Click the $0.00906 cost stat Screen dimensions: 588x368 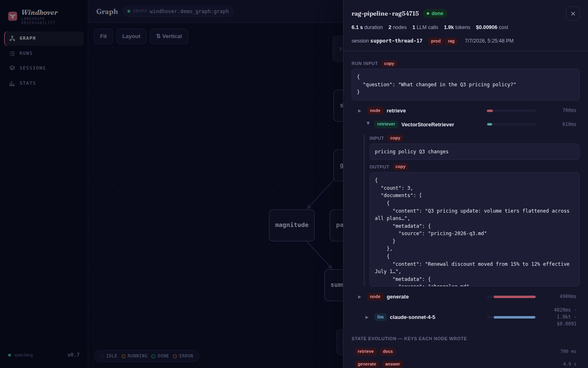pos(492,27)
